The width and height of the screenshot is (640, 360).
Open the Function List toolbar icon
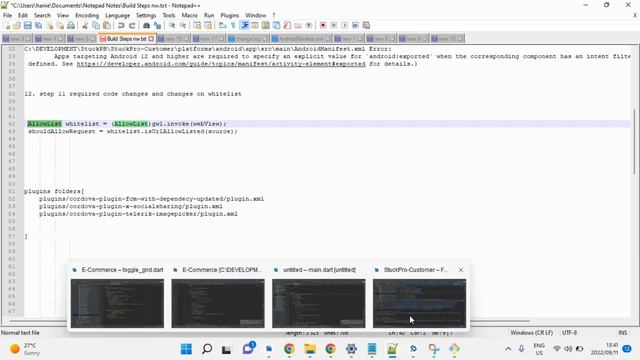[287, 25]
